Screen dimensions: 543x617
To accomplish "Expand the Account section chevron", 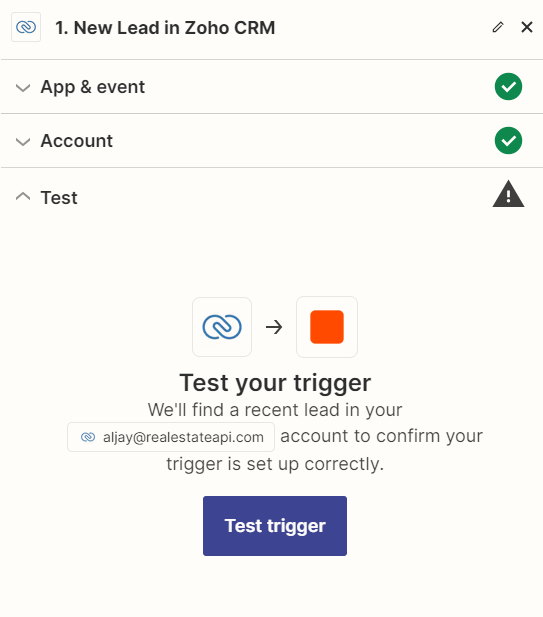I will click(x=23, y=141).
